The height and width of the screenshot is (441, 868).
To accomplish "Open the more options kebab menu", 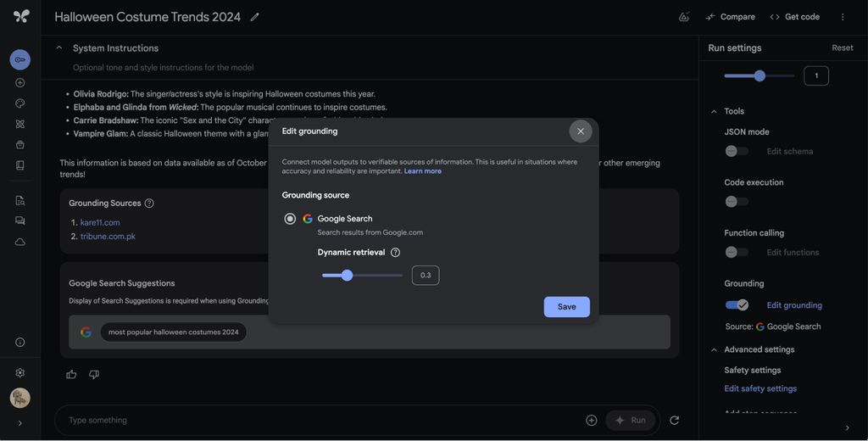I will [x=843, y=17].
